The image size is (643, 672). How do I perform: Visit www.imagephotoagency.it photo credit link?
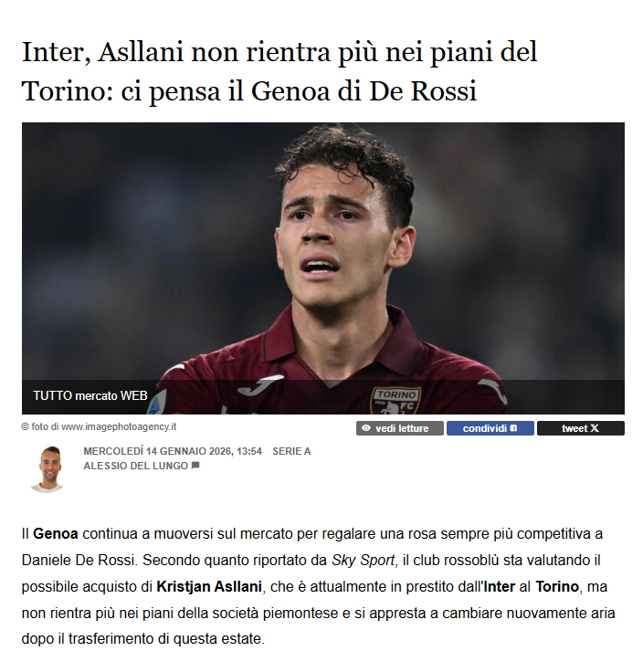coord(119,427)
